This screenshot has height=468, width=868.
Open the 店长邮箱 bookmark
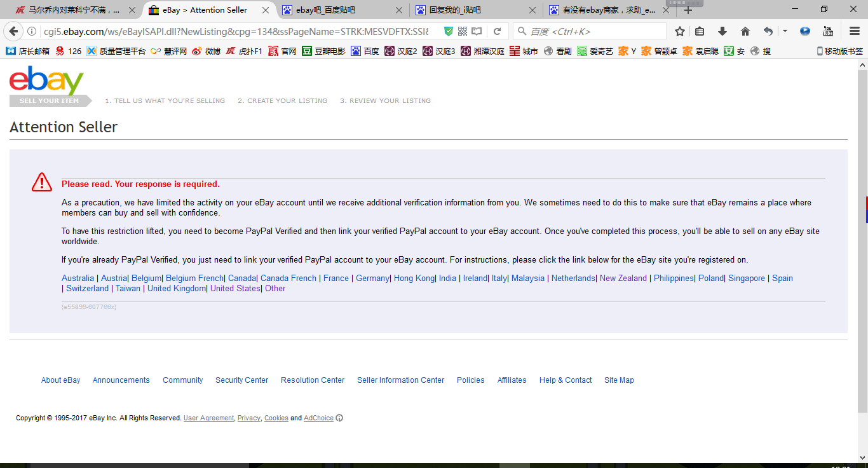pos(28,51)
